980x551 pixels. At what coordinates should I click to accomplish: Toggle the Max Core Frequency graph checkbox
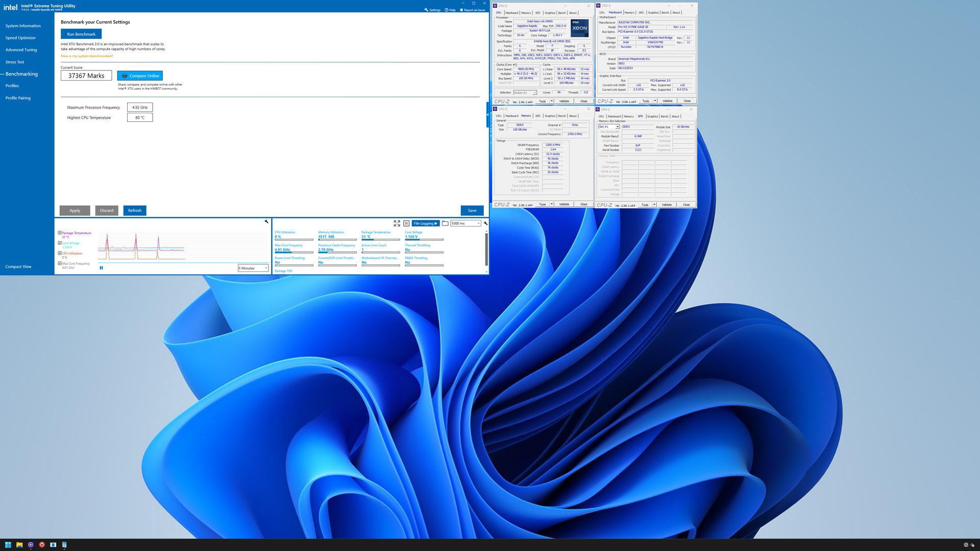60,263
